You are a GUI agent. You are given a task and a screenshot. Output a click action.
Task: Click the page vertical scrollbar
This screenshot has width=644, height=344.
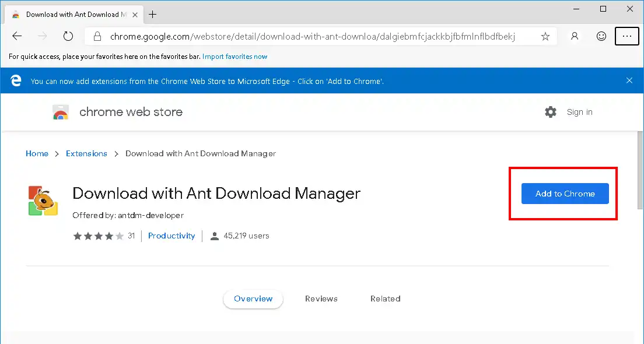pos(640,170)
